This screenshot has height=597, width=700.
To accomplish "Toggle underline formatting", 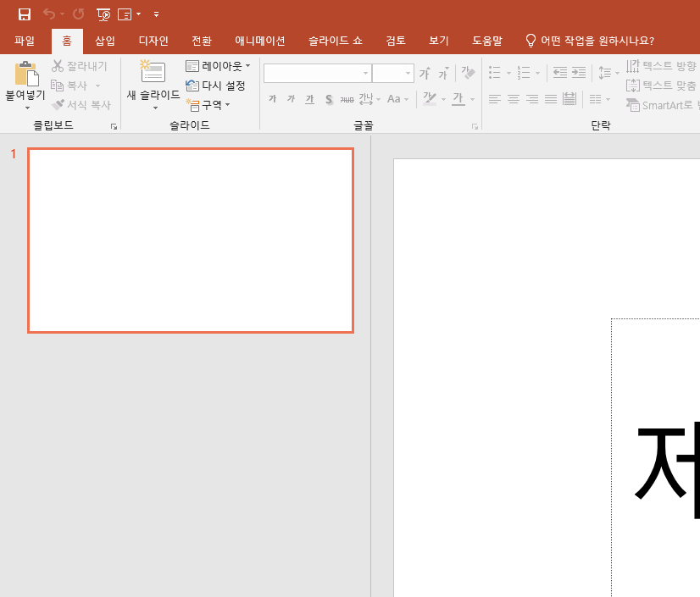I will click(310, 98).
